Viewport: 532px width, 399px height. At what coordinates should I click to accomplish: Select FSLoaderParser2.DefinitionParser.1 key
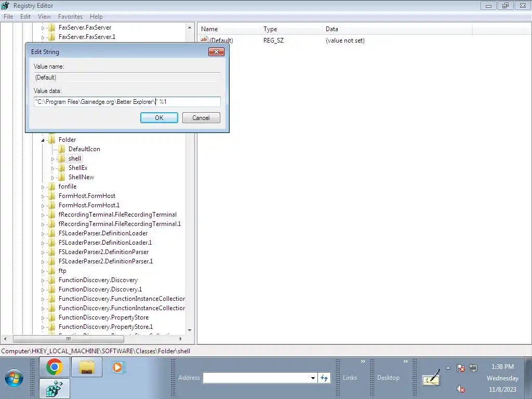coord(105,261)
